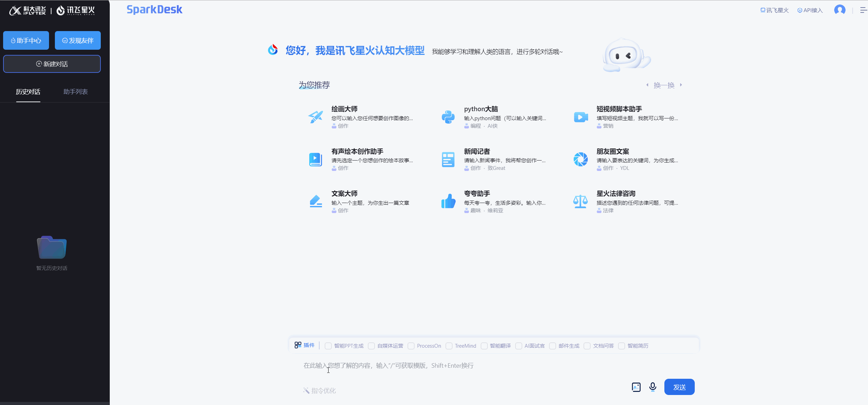Screen dimensions: 868x405
Task: Enable the 智能翻译 plugin checkbox
Action: tap(484, 346)
